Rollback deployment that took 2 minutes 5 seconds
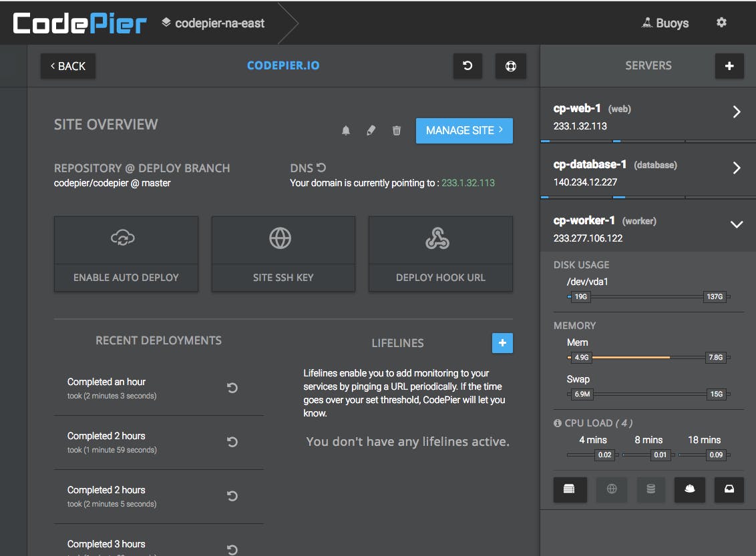 232,496
